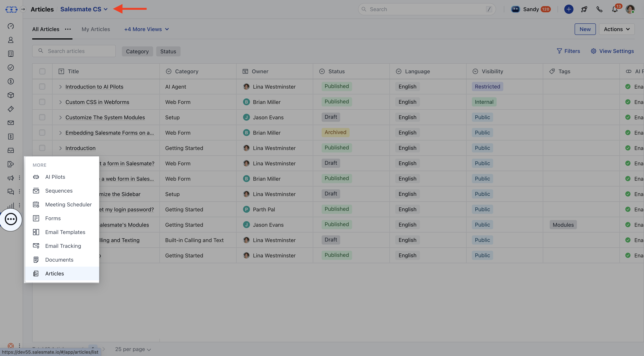644x356 pixels.
Task: Click the blue plus quick-add icon
Action: pos(568,9)
